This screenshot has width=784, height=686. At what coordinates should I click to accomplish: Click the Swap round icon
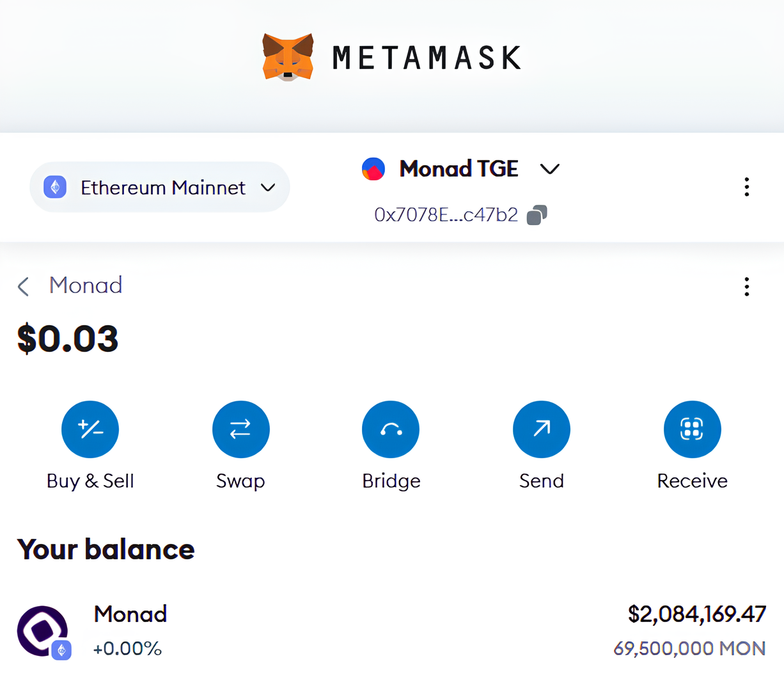240,429
